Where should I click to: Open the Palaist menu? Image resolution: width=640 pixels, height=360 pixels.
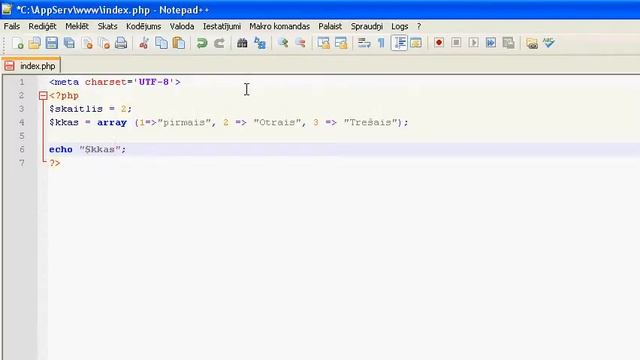click(330, 26)
